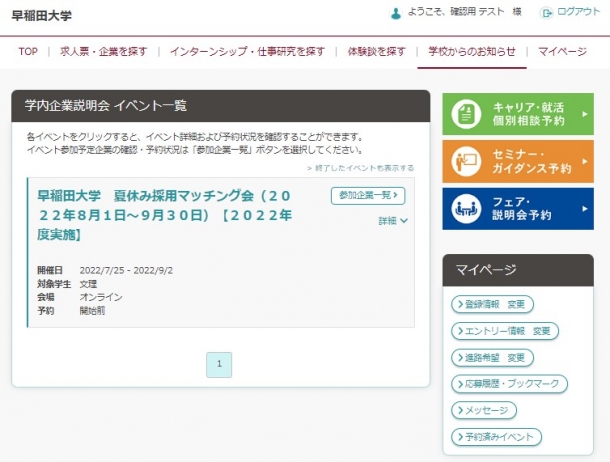Open the 夏休み採用マッチング会 event title

165,215
